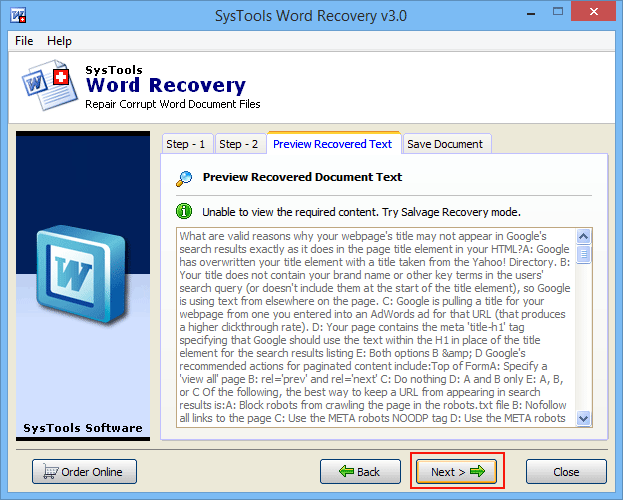This screenshot has width=623, height=500.
Task: Click the scrollbar up arrow
Action: [x=583, y=236]
